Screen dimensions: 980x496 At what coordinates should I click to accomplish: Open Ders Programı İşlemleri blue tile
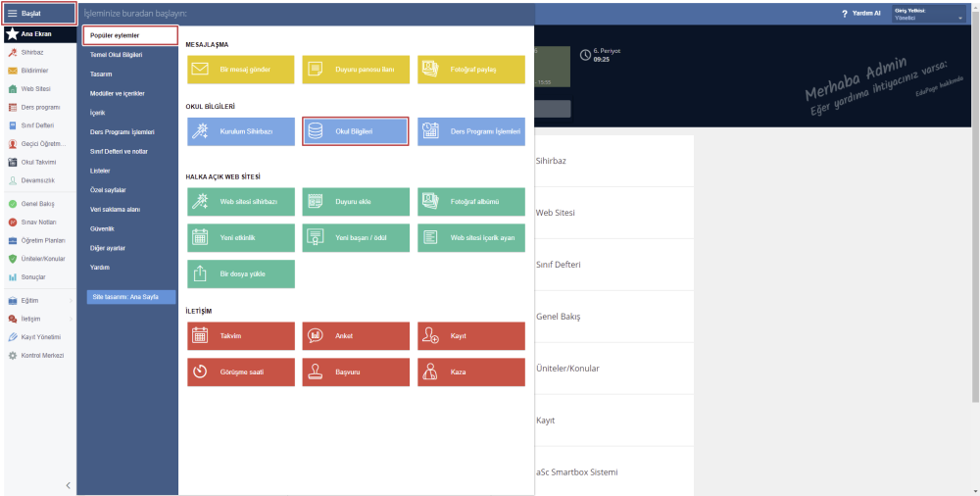pos(471,132)
